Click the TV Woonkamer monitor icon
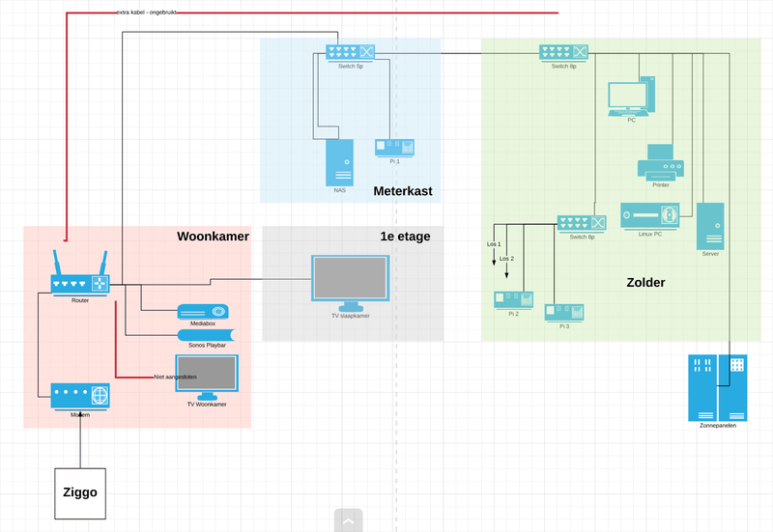 [207, 378]
